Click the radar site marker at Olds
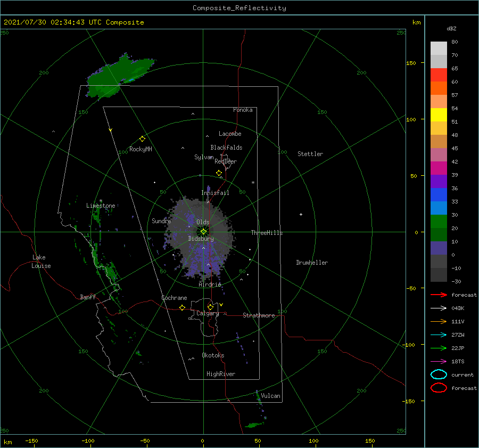The width and height of the screenshot is (479, 448). [x=203, y=232]
